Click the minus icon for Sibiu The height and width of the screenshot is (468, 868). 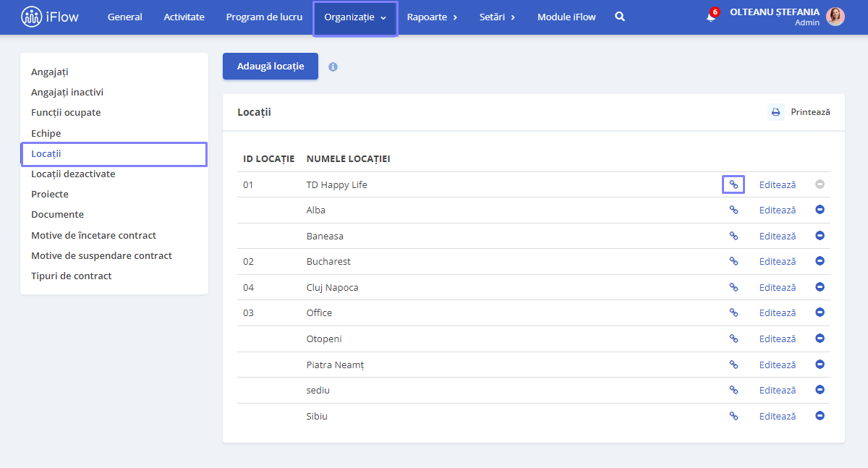click(x=820, y=416)
